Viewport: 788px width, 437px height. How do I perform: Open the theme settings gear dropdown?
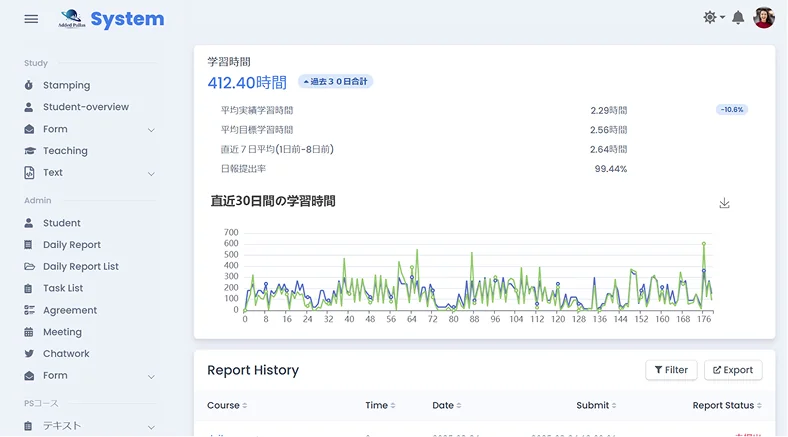714,18
